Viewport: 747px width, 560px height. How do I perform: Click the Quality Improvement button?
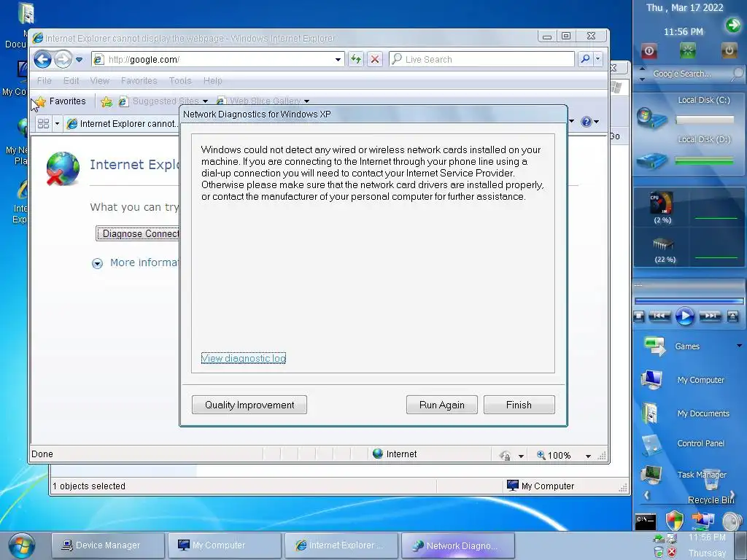coord(249,405)
